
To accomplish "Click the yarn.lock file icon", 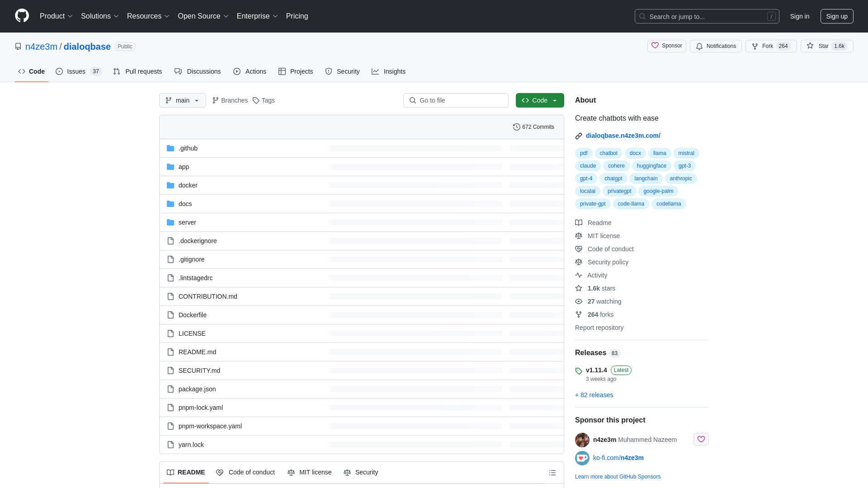I will click(x=170, y=445).
